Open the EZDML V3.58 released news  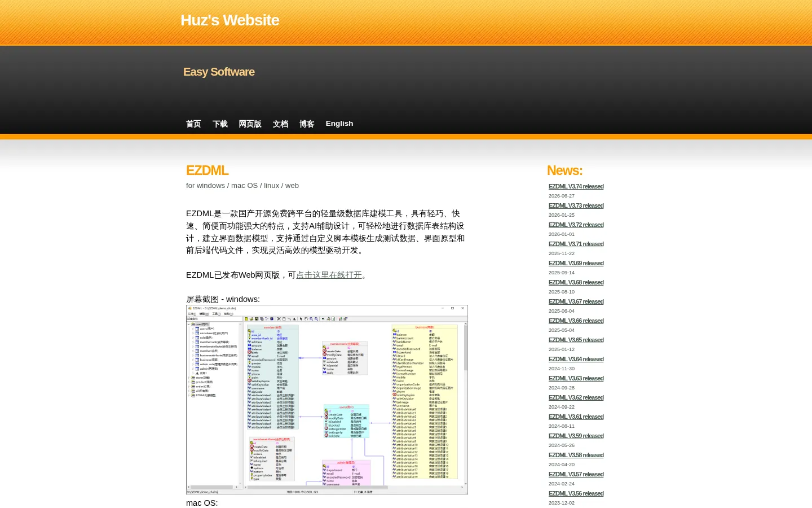coord(576,455)
